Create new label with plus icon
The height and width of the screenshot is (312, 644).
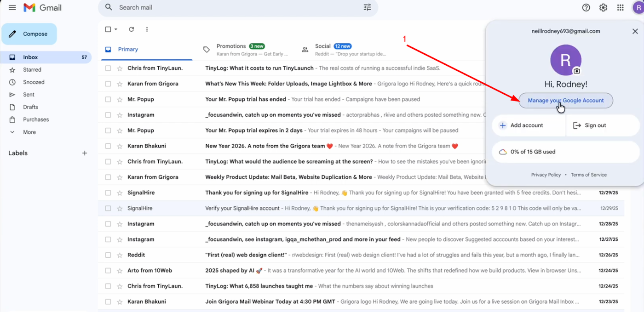(x=85, y=153)
